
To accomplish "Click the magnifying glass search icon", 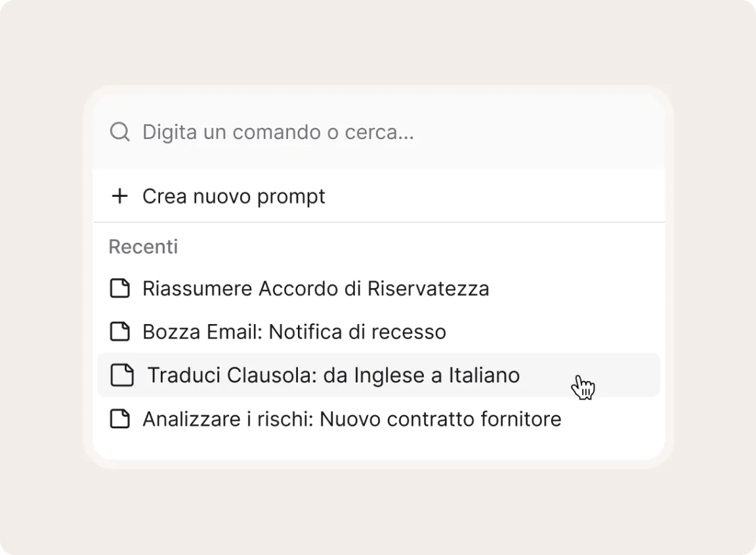I will [x=119, y=132].
